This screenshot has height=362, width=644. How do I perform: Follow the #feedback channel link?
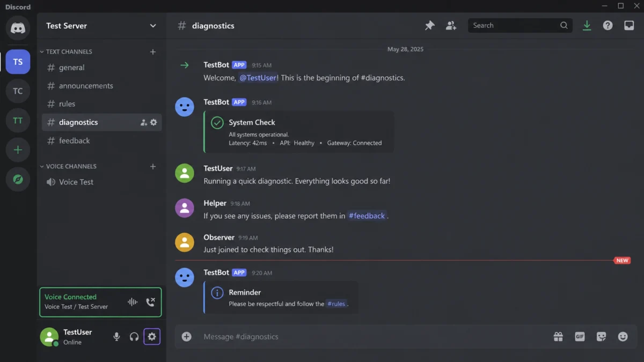tap(367, 216)
